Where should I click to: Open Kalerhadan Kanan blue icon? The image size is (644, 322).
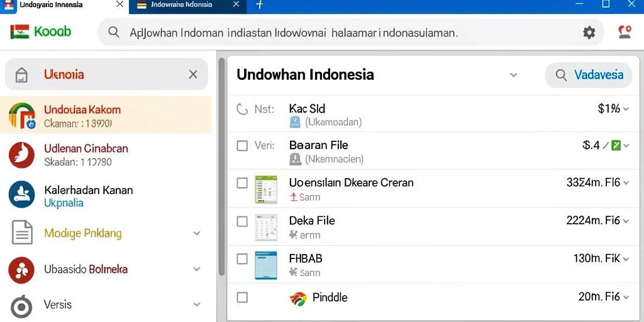[x=21, y=195]
